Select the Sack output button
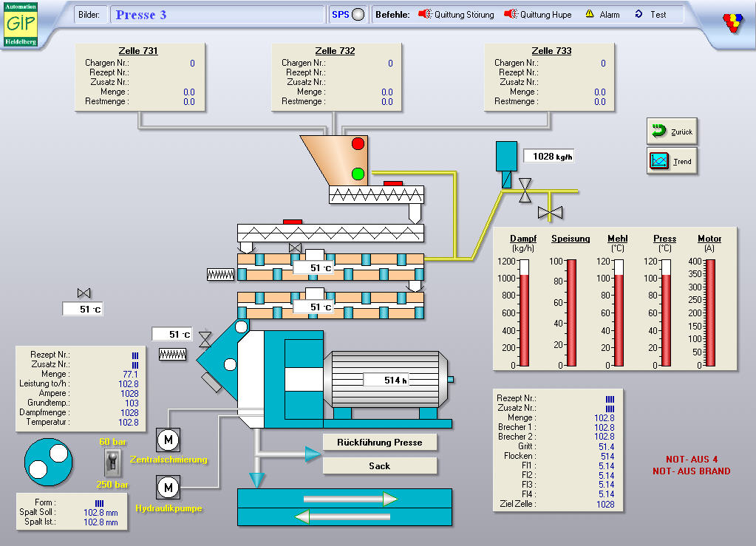756x546 pixels. click(380, 466)
